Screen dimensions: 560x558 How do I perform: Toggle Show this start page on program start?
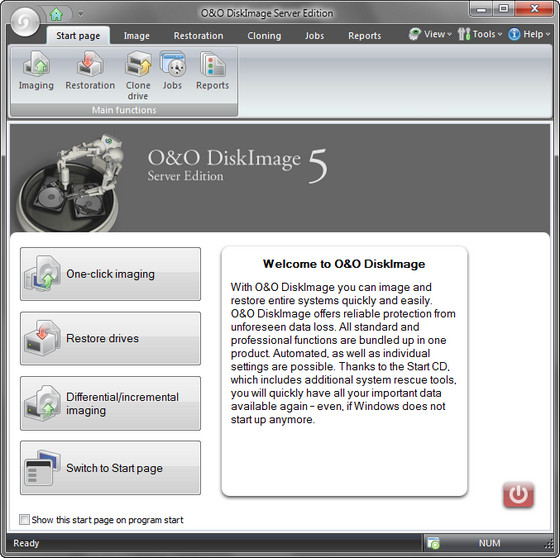[24, 519]
